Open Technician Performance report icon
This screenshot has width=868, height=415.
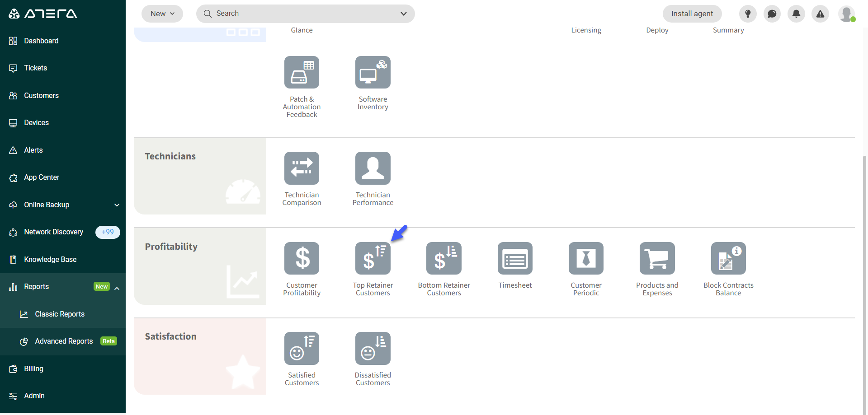(373, 168)
